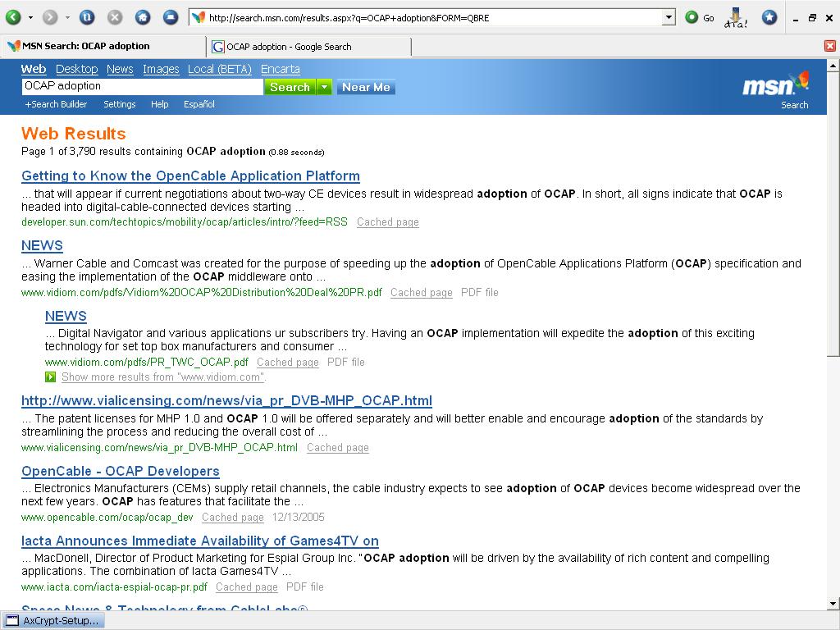Click the date 12/13/2005 in results
840x630 pixels.
[x=299, y=518]
